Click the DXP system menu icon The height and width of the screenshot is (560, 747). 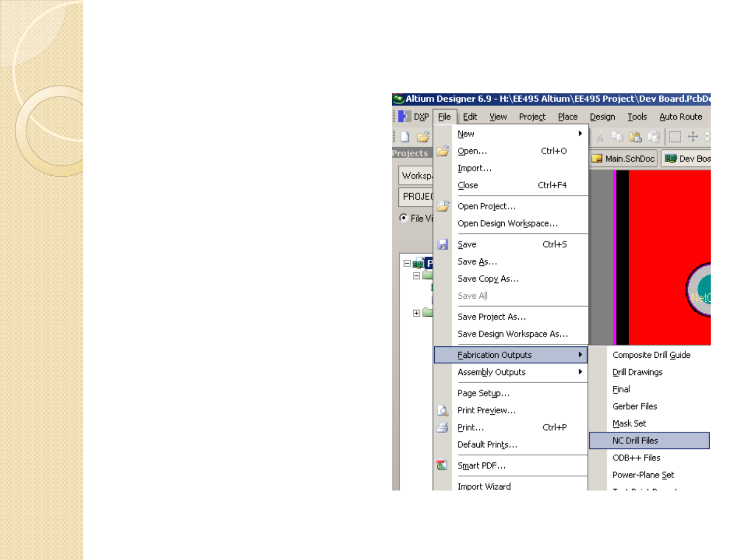(x=404, y=117)
